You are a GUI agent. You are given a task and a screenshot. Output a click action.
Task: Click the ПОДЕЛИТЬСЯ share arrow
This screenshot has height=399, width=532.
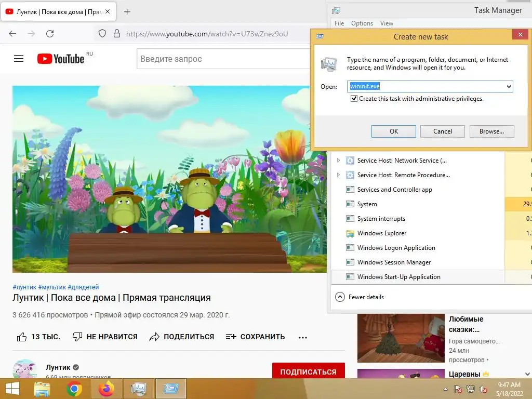click(x=154, y=337)
